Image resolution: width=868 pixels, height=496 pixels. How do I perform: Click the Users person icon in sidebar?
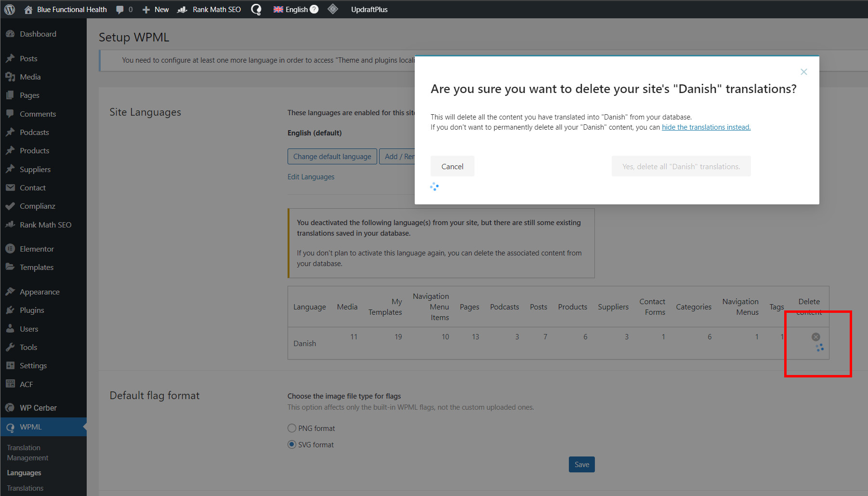tap(10, 329)
